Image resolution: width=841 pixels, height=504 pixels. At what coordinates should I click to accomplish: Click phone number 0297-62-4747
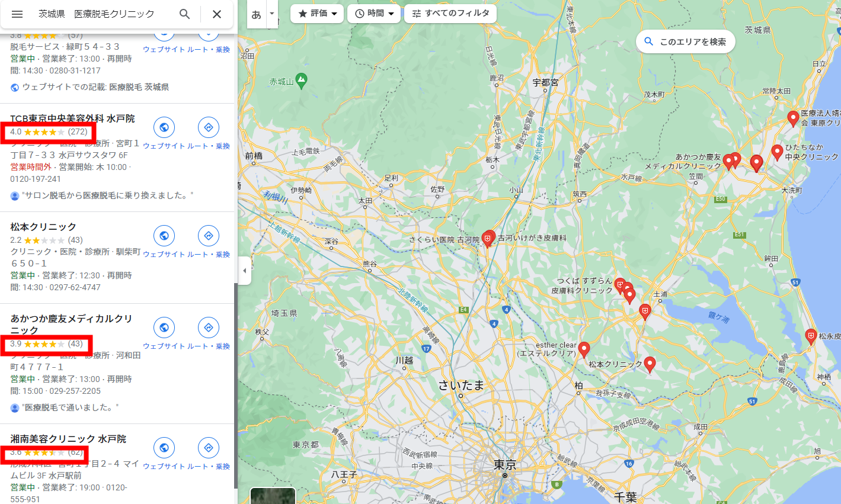(75, 287)
